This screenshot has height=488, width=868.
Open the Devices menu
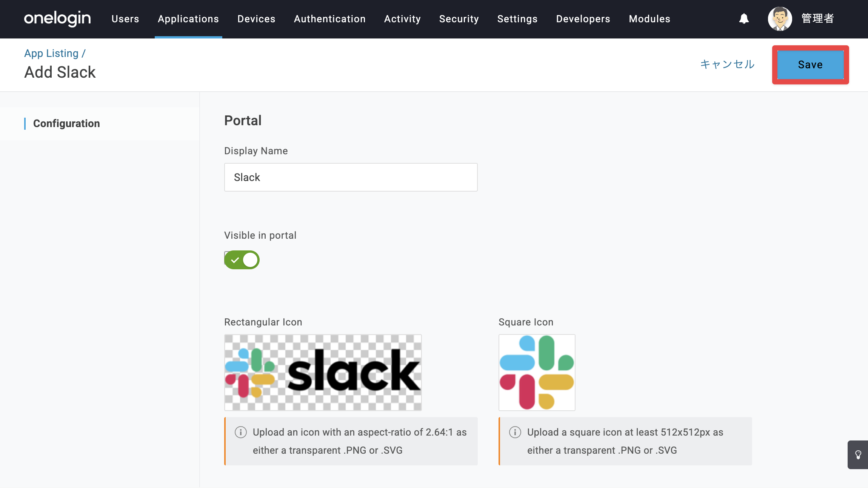[x=256, y=19]
